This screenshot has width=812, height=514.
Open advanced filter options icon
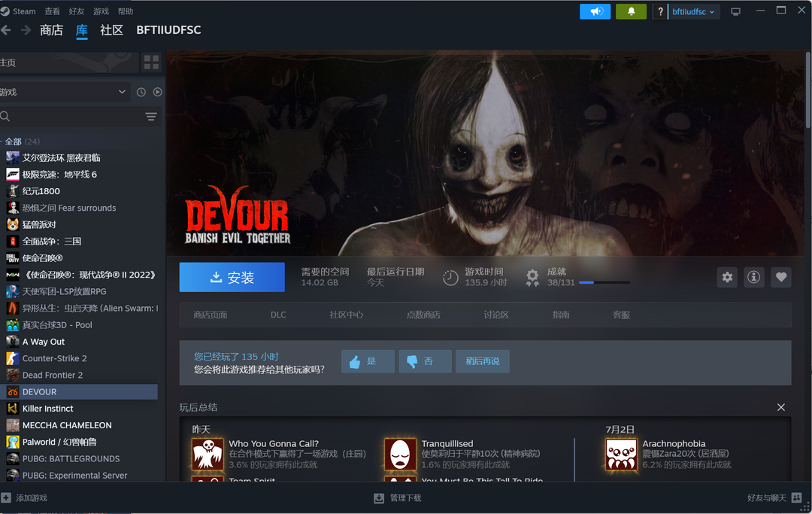tap(150, 116)
